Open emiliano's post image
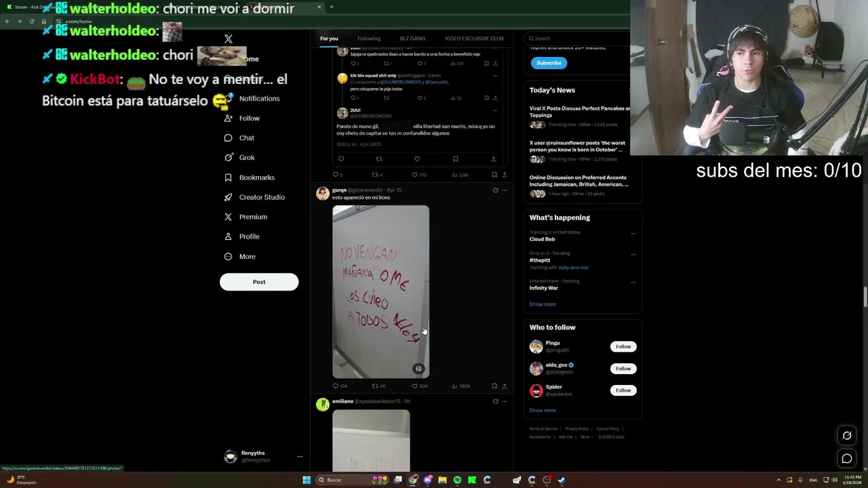This screenshot has height=488, width=868. click(x=371, y=440)
